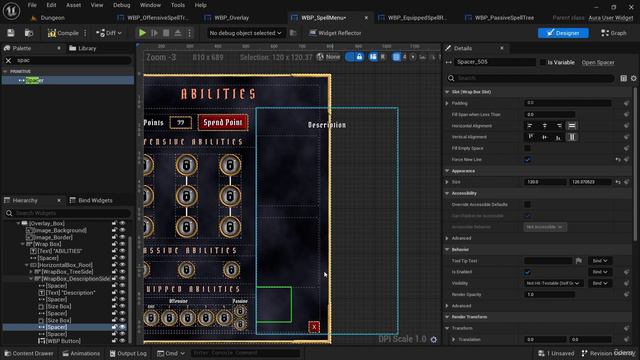Set horizontal alignment to center
This screenshot has height=360, width=640.
[544, 126]
